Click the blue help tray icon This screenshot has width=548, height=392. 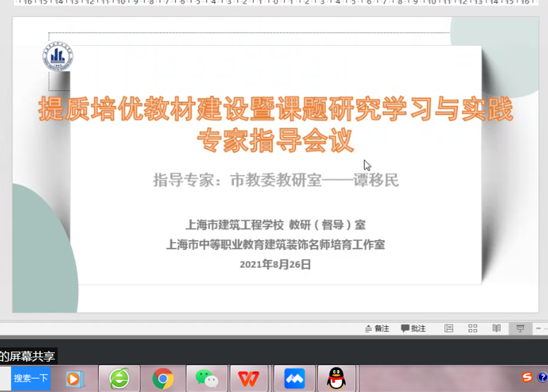(x=542, y=377)
